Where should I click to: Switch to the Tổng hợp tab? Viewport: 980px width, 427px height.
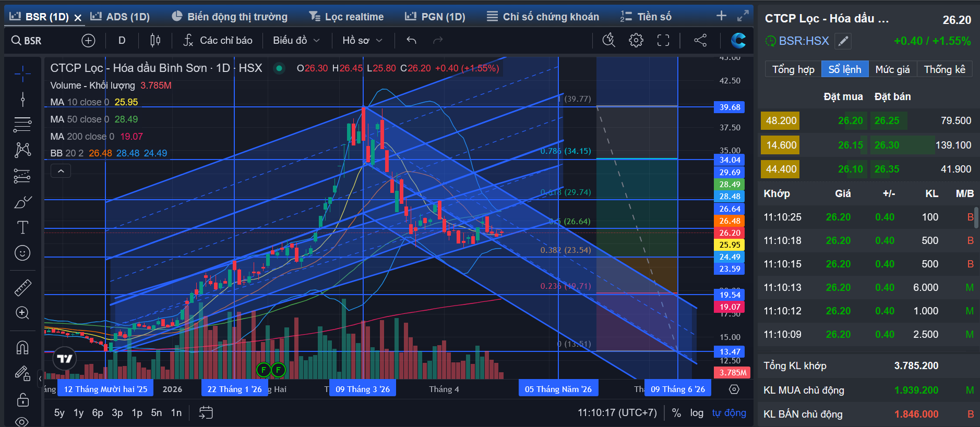pyautogui.click(x=793, y=69)
